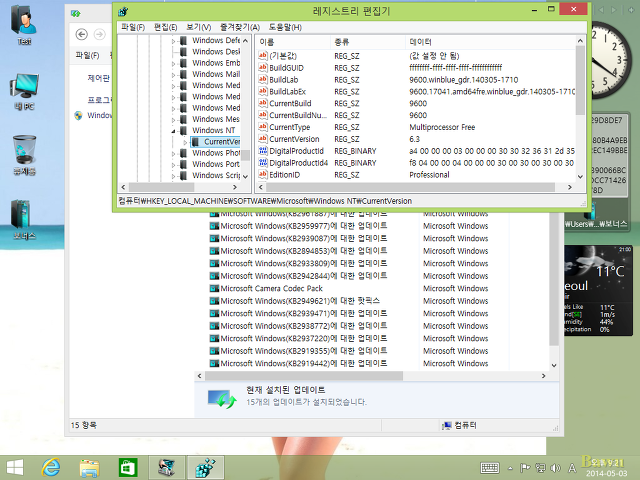The height and width of the screenshot is (480, 640).
Task: Open the touch keyboard tray icon
Action: pyautogui.click(x=489, y=468)
